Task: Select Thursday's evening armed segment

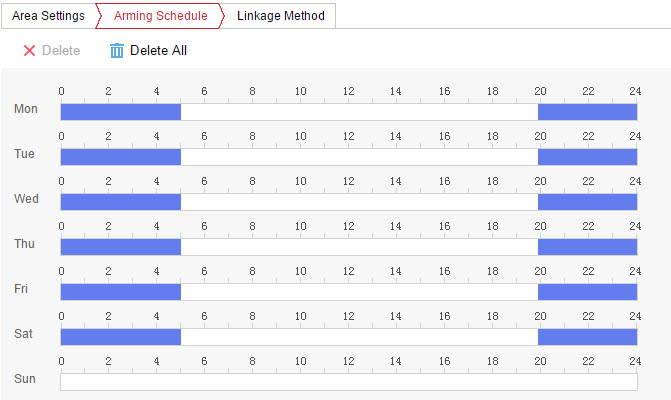Action: tap(587, 246)
